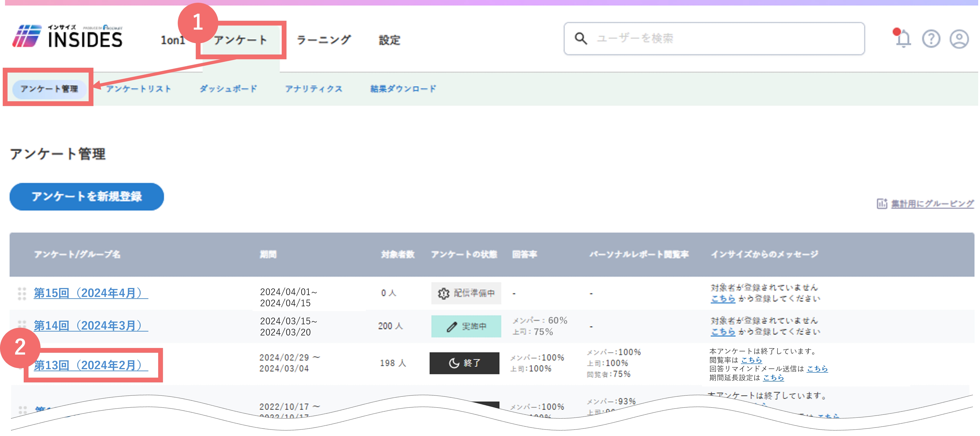Open survey 第15回（2024年4月）

point(90,293)
